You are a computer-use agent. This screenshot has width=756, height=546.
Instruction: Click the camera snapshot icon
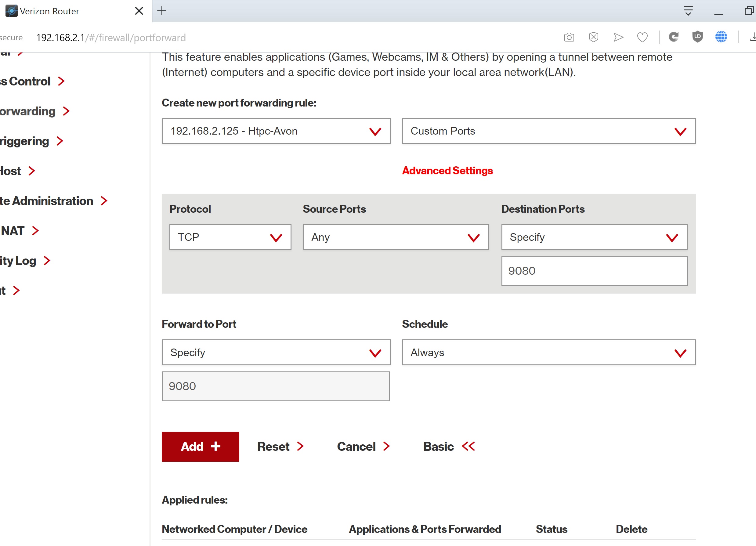(569, 37)
